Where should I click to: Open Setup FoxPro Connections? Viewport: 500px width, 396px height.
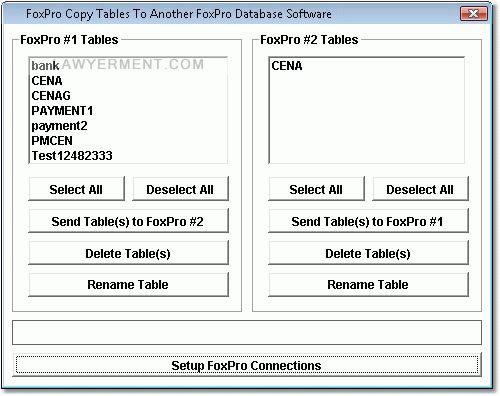[x=247, y=365]
